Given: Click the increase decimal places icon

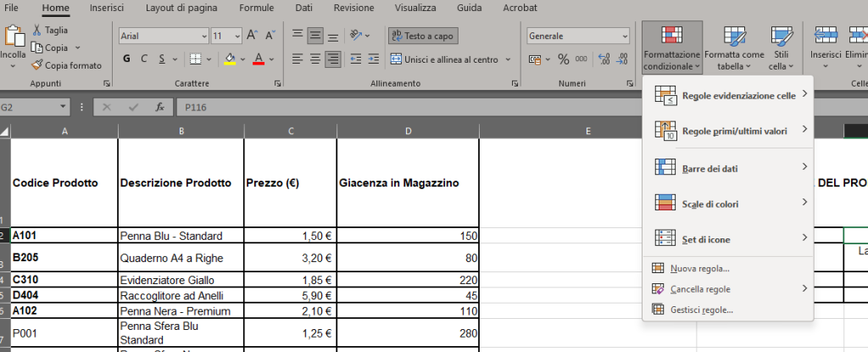Looking at the screenshot, I should tap(604, 59).
